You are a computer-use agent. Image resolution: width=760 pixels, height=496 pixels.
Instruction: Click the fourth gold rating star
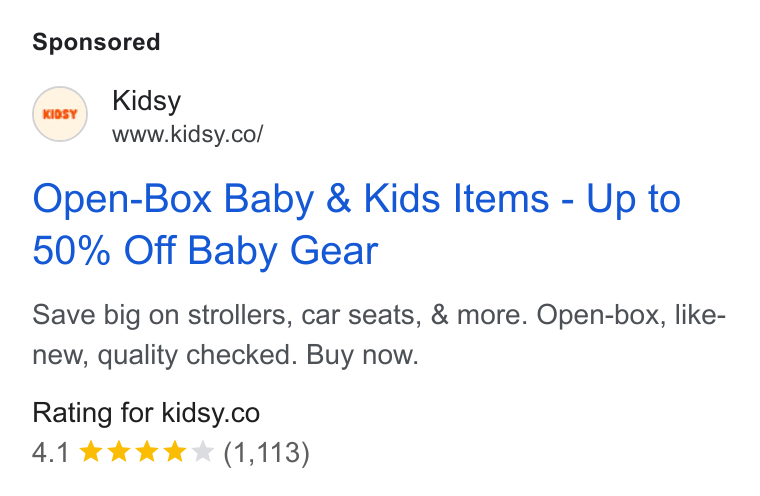point(174,452)
